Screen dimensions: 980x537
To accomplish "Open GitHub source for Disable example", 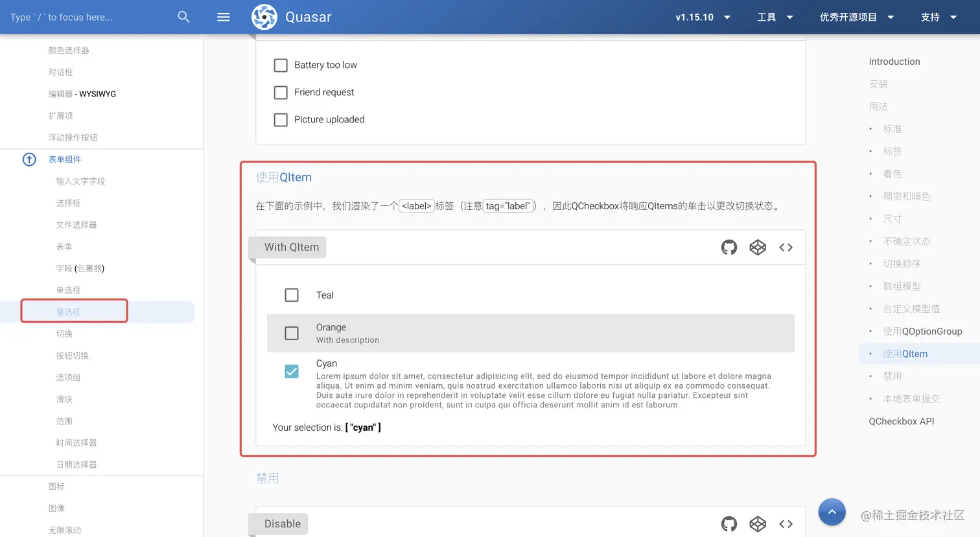I will pyautogui.click(x=729, y=524).
